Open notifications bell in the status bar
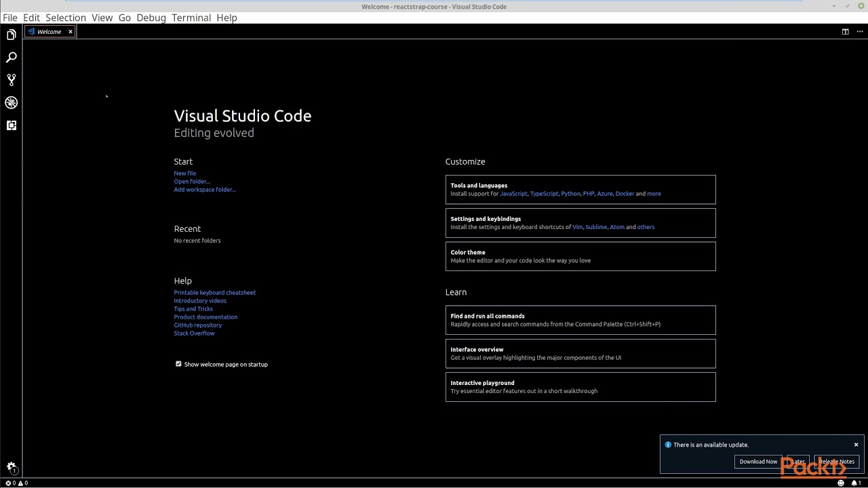This screenshot has height=488, width=868. 856,483
